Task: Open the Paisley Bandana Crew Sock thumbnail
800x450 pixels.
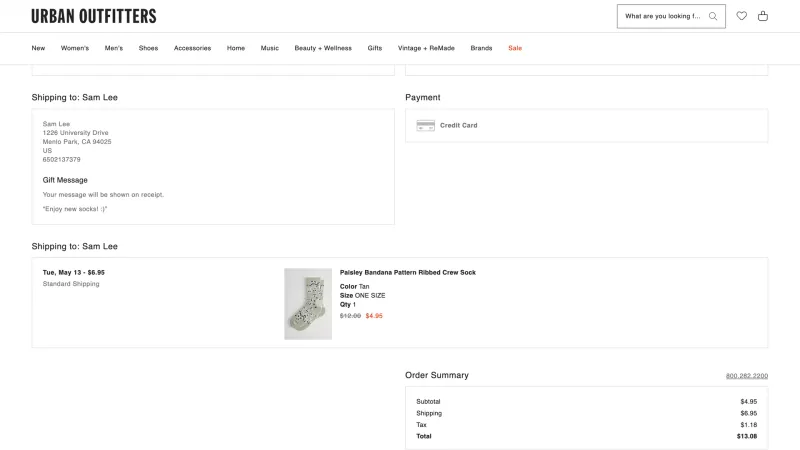Action: tap(308, 304)
